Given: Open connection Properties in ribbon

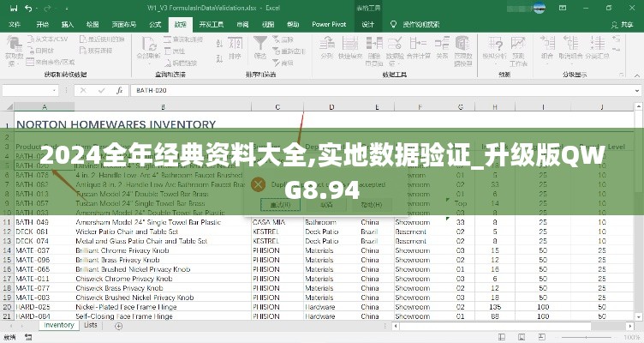Looking at the screenshot, I should 175,51.
